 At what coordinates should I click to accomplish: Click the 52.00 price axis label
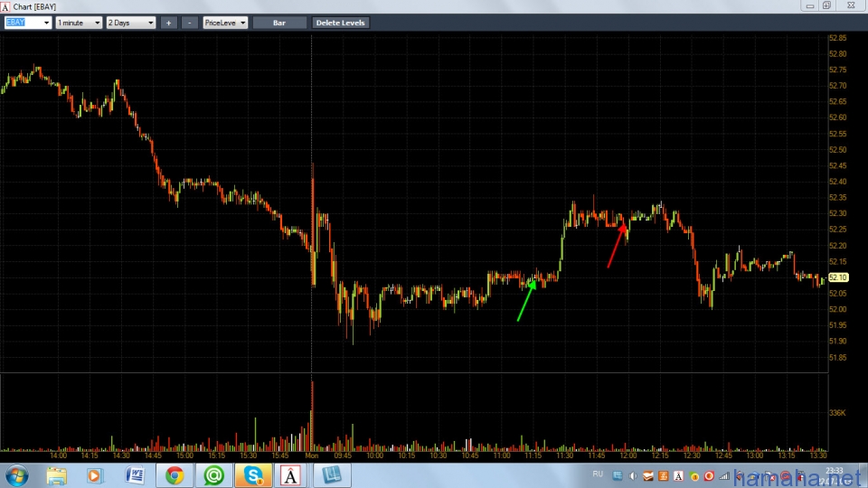[x=837, y=309]
